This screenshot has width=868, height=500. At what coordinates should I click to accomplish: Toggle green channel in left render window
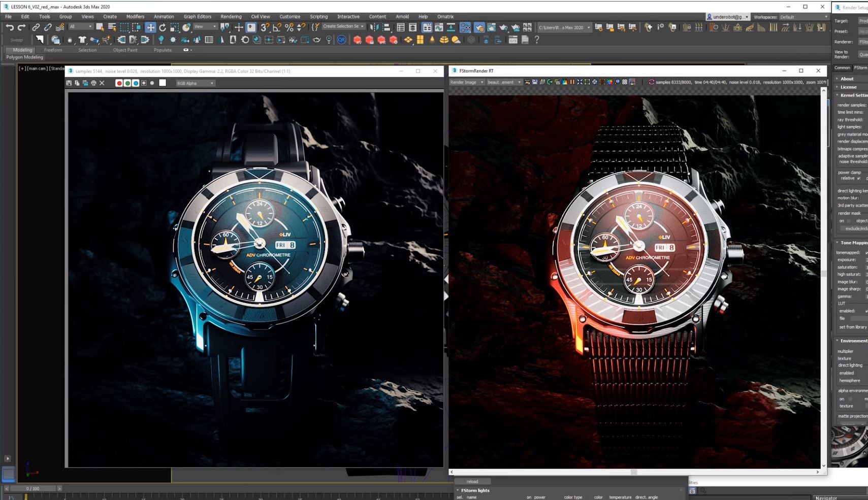point(127,83)
